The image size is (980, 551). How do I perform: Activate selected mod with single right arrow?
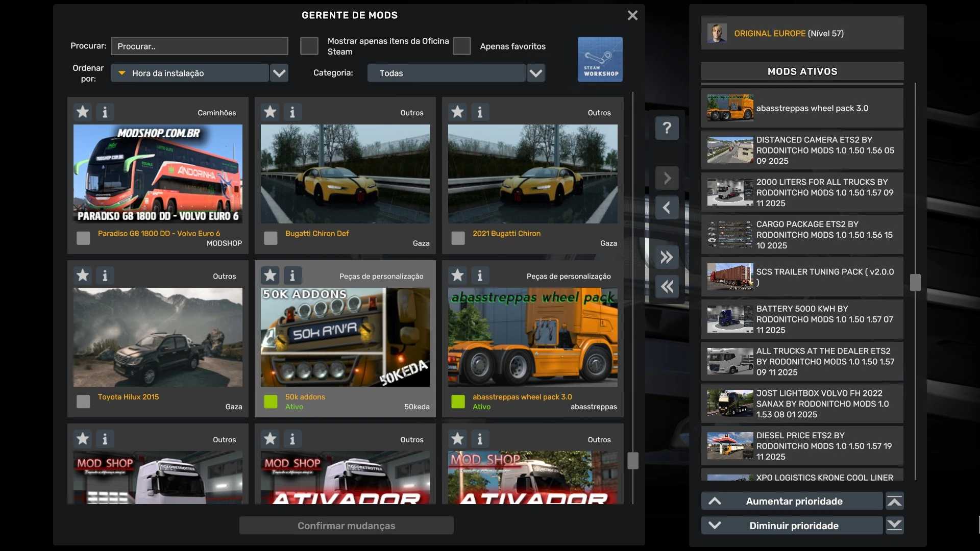(667, 178)
